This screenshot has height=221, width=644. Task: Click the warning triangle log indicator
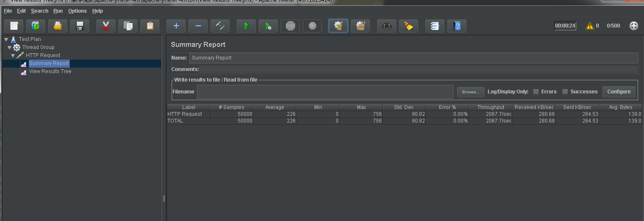(589, 26)
